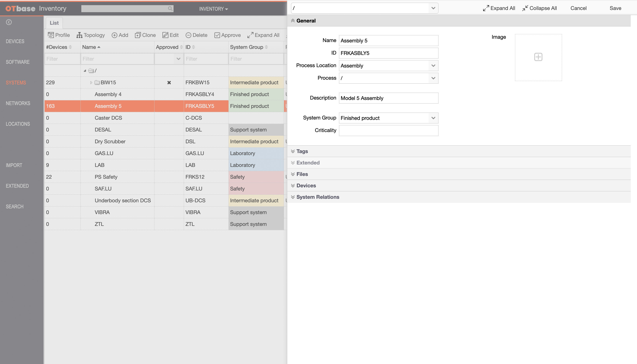Viewport: 637px width, 364px height.
Task: Expand the BIW15 tree node
Action: point(91,82)
